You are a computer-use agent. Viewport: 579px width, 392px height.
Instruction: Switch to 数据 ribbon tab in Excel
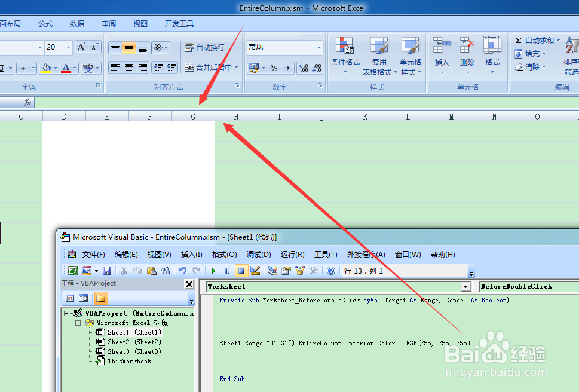pos(77,24)
